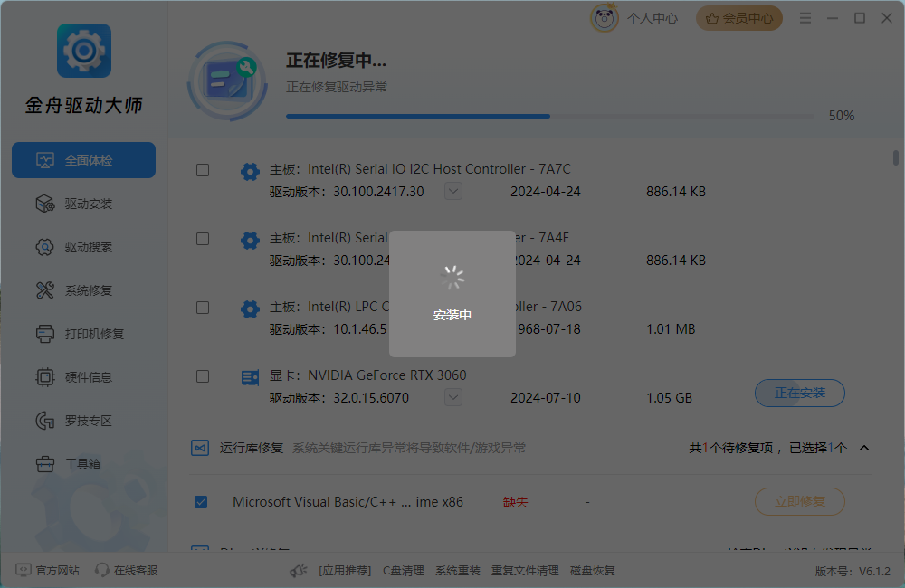Click the 1.05 GB NVIDIA driver size
905x588 pixels.
coord(669,398)
